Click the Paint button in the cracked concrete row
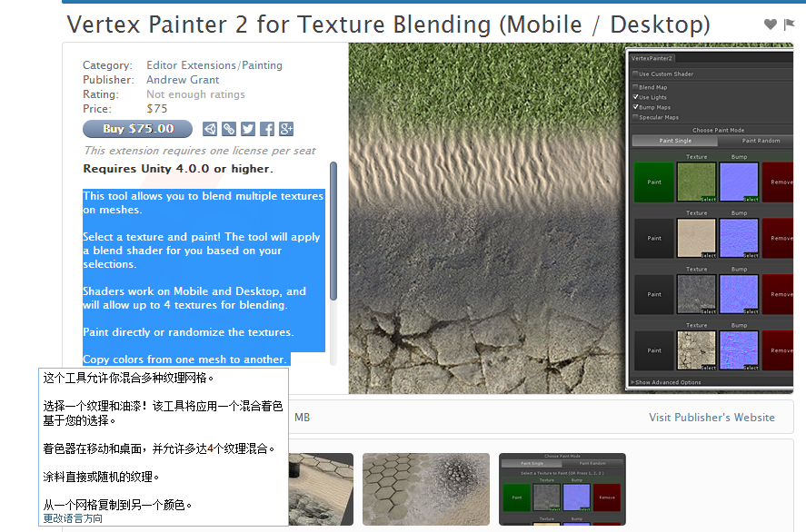The height and width of the screenshot is (532, 806). click(654, 350)
